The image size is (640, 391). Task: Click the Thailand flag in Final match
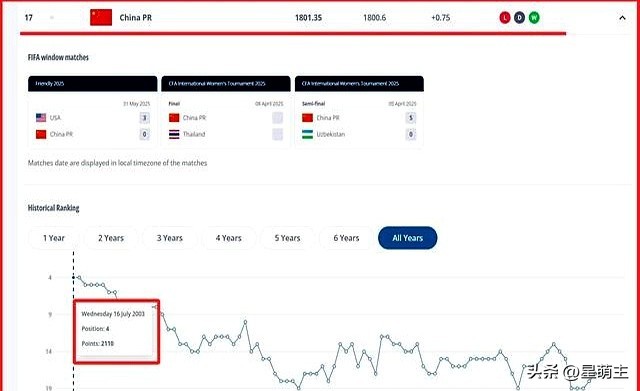[x=174, y=134]
